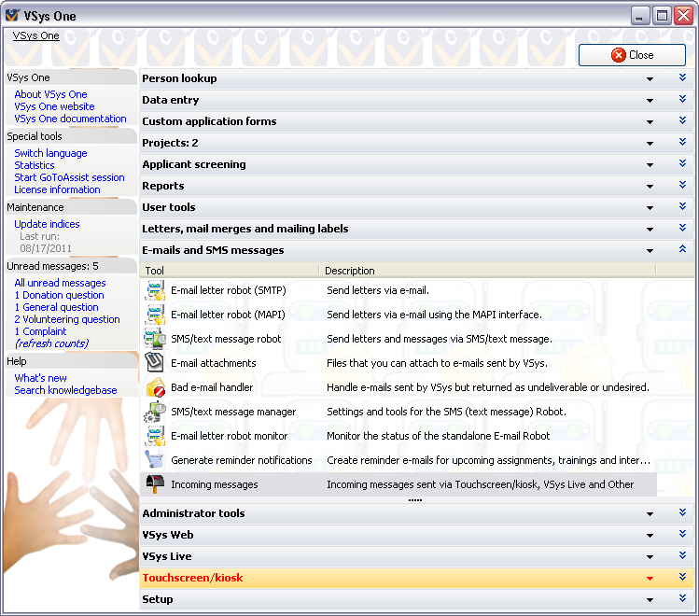Open the E-mail letter robot (SMTP) icon
Viewport: 699px width, 616px height.
click(x=155, y=290)
